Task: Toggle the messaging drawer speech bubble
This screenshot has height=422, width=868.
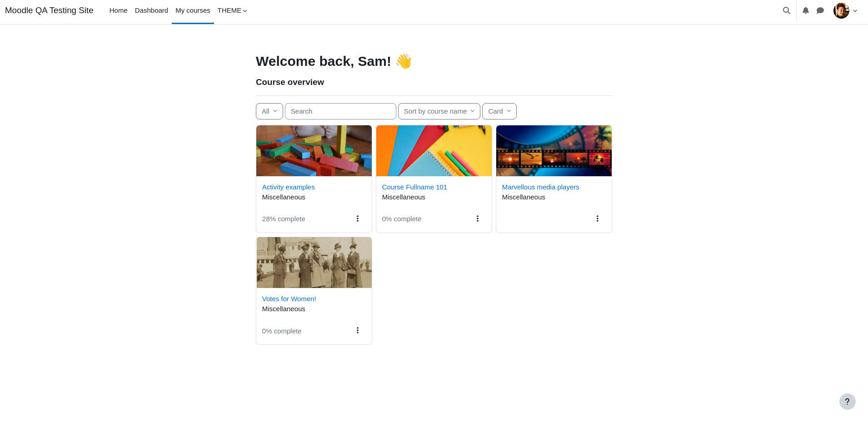Action: point(820,10)
